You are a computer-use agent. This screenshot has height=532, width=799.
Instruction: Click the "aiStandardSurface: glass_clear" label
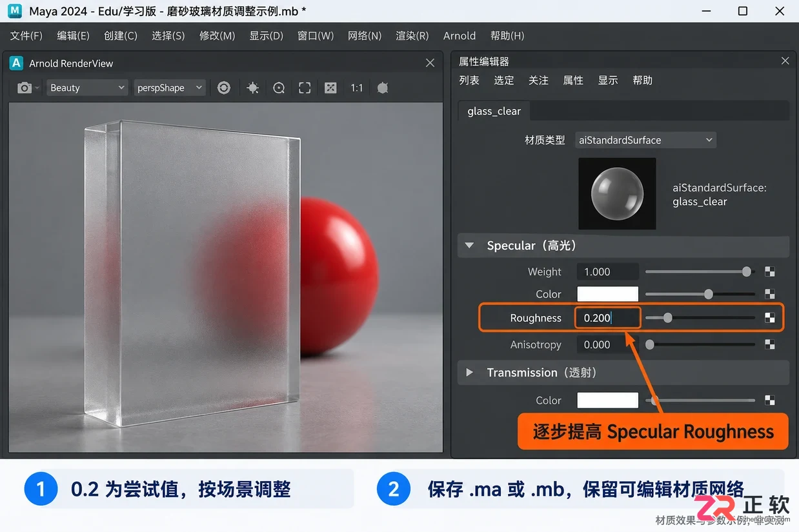point(720,195)
